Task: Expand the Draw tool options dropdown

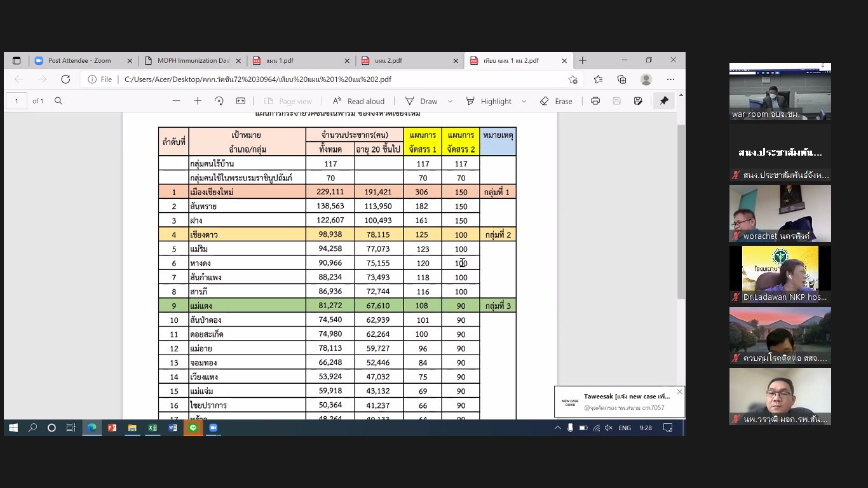Action: 450,101
